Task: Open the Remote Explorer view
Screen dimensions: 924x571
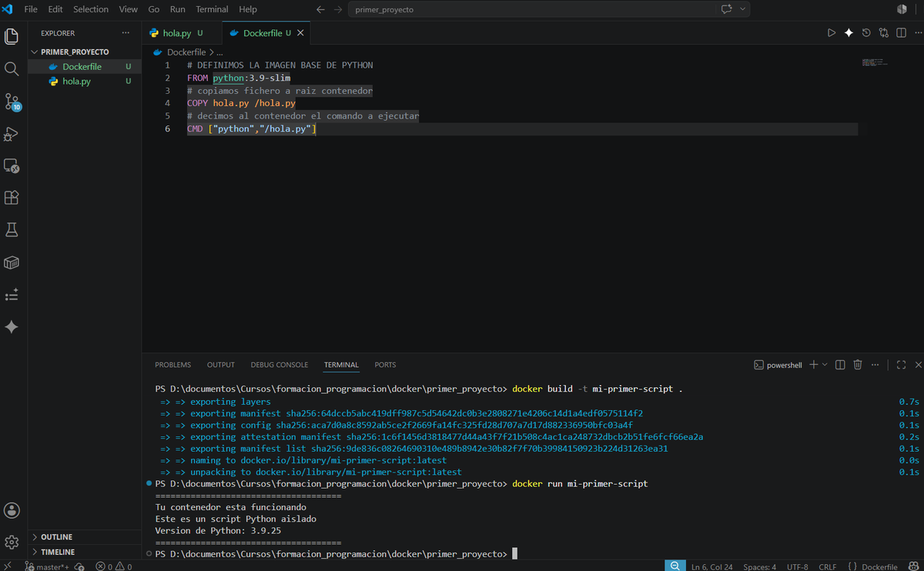Action: (12, 165)
